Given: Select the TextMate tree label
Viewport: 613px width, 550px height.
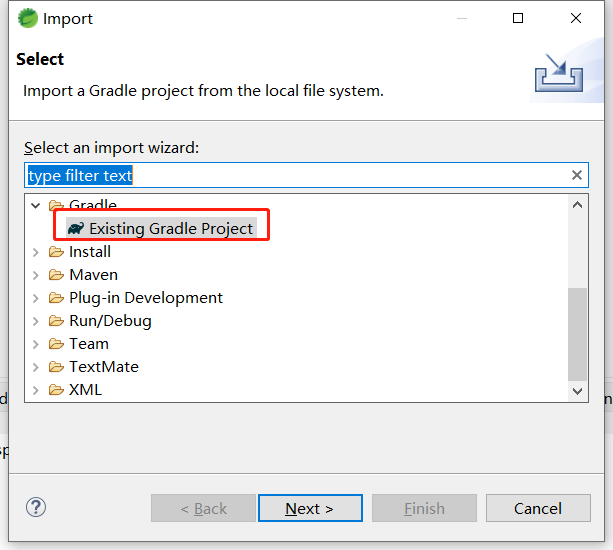Looking at the screenshot, I should [x=104, y=367].
